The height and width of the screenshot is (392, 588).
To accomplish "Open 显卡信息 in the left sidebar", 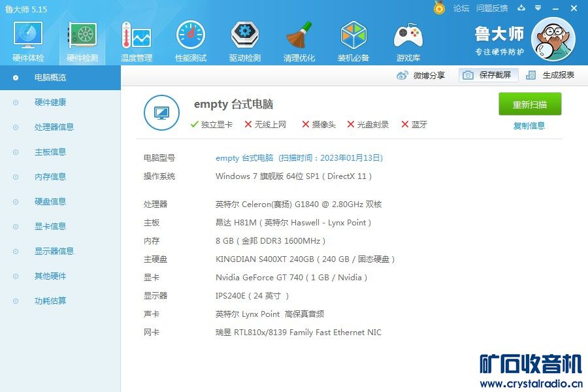I will (50, 227).
